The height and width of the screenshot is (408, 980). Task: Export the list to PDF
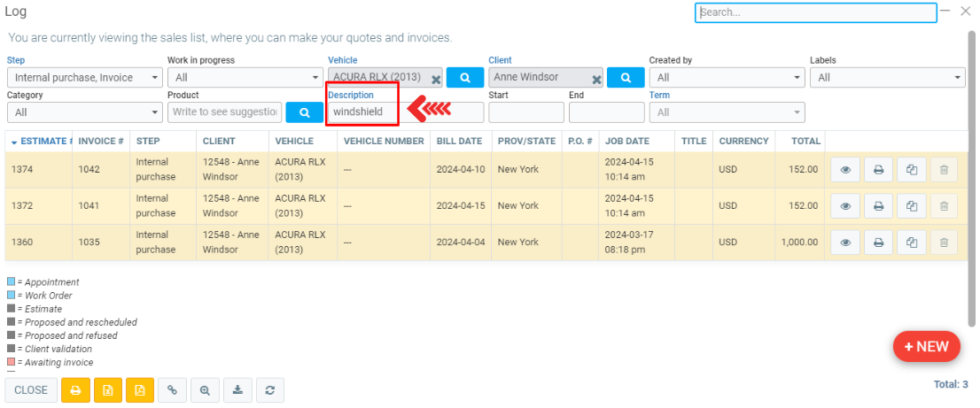tap(140, 390)
